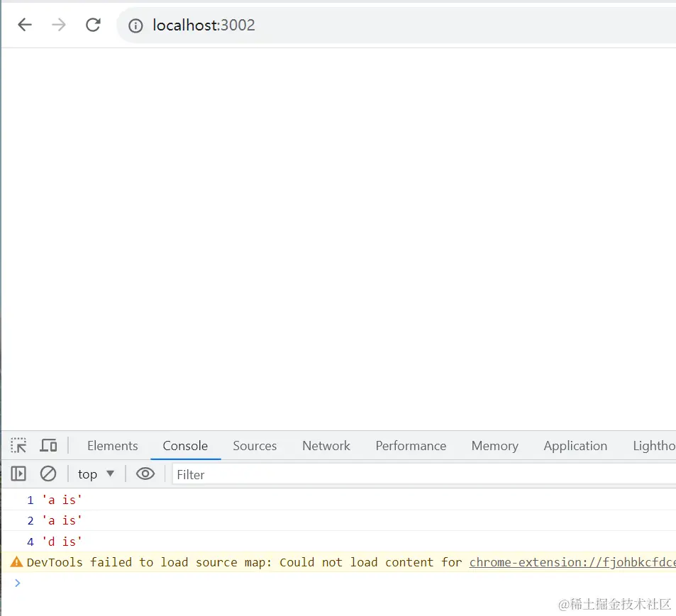The image size is (676, 616).
Task: Switch to the Elements tab
Action: (x=113, y=446)
